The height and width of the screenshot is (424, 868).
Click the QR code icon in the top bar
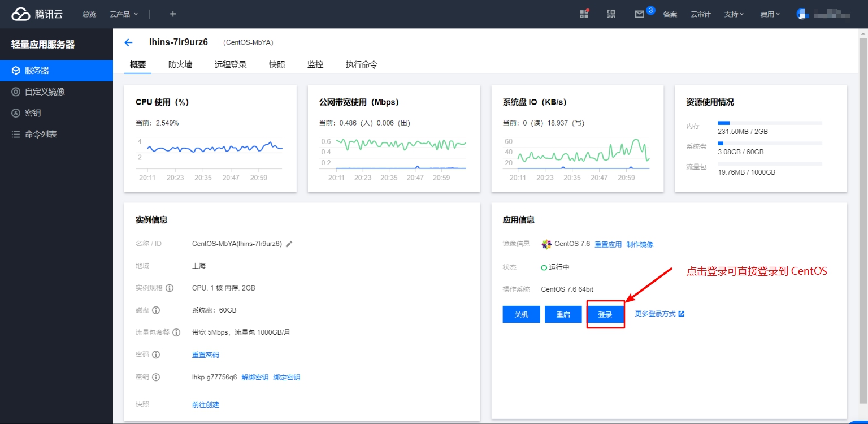point(611,14)
